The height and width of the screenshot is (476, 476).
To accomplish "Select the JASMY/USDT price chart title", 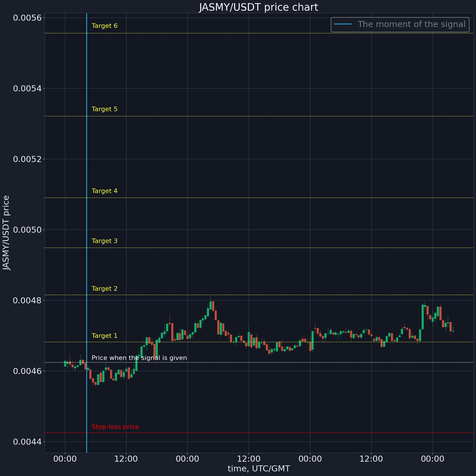I will (x=258, y=7).
